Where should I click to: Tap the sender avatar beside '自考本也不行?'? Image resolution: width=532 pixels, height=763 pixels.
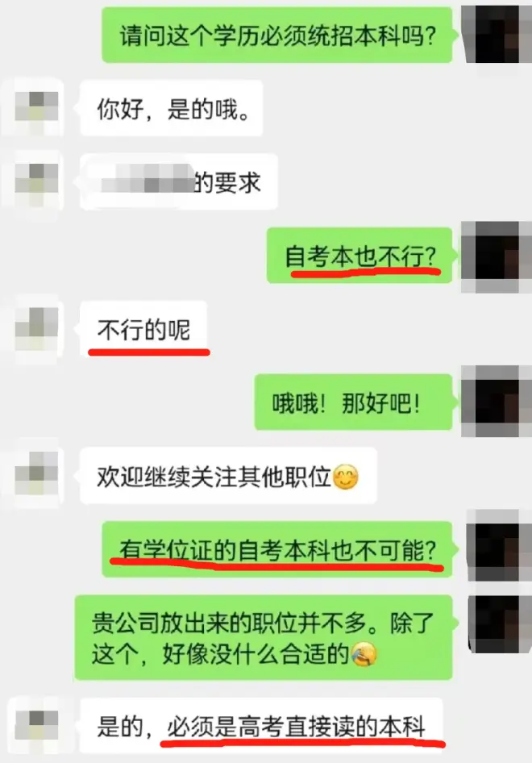496,256
